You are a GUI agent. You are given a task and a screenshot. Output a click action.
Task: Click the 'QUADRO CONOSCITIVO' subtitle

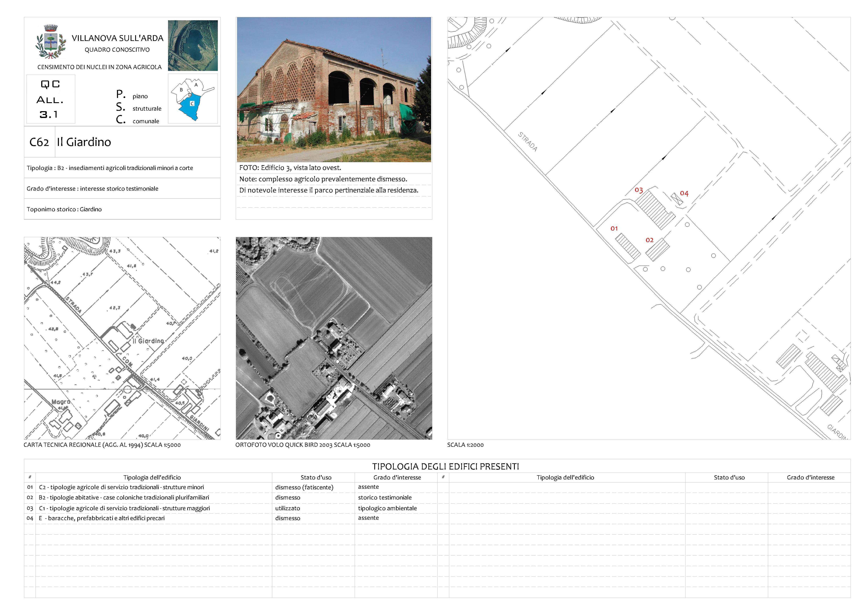click(x=117, y=50)
